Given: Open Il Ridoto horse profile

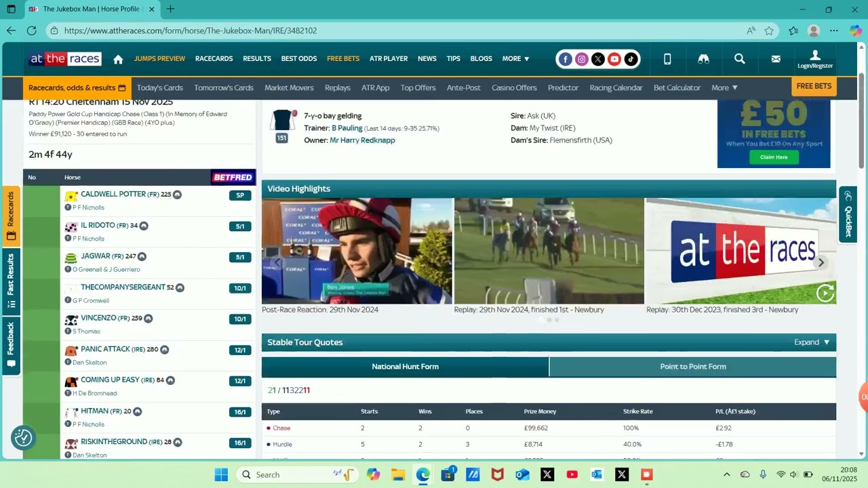Looking at the screenshot, I should [x=98, y=225].
